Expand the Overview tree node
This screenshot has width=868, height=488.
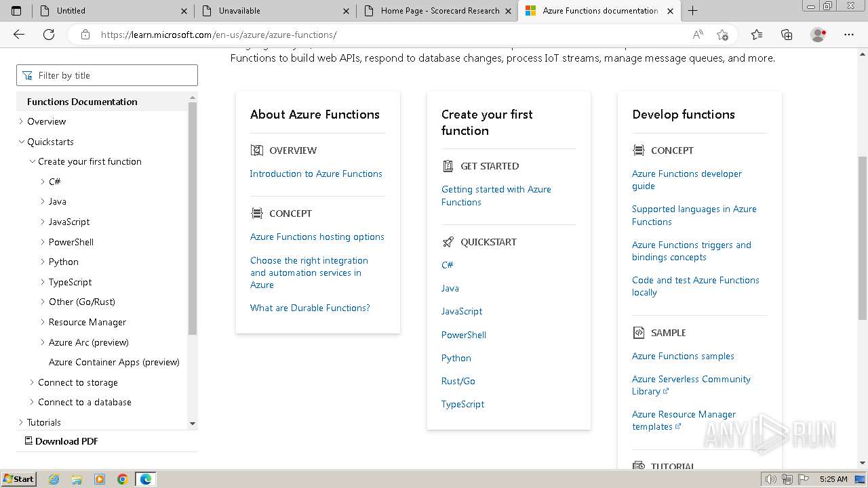[x=21, y=121]
